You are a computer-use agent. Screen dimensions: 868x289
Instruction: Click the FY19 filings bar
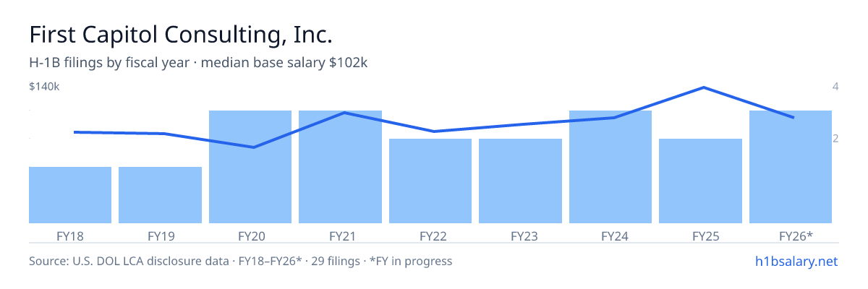coord(160,195)
